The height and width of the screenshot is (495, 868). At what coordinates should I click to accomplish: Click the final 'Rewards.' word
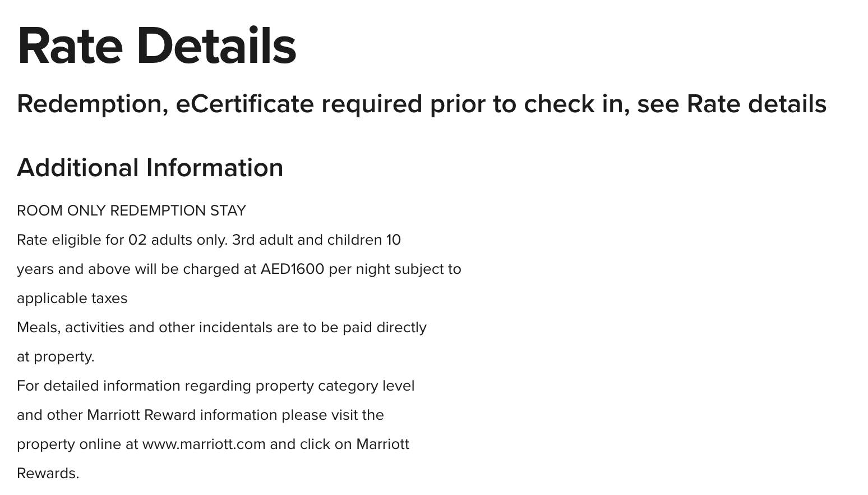(48, 474)
